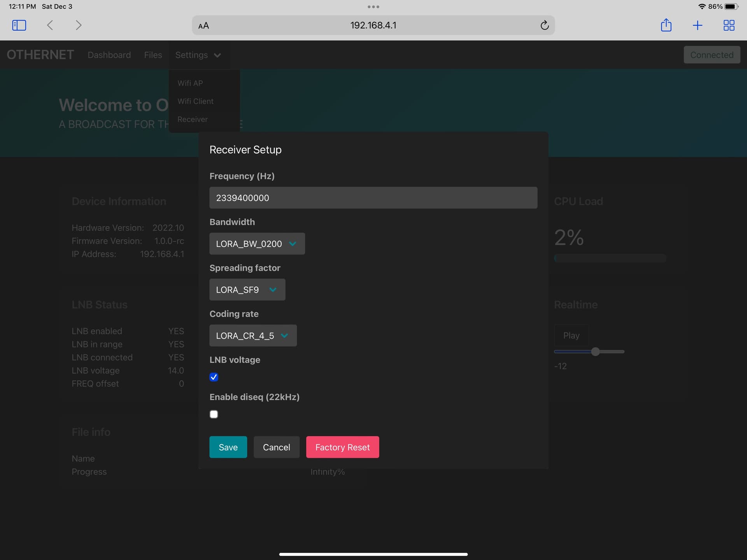Select Wifi Client in the Settings menu
Screen dimensions: 747x560
pos(195,101)
